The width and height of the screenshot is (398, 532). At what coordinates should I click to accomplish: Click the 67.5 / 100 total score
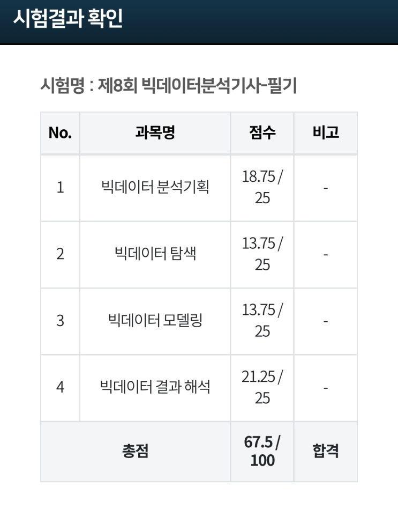tap(262, 452)
